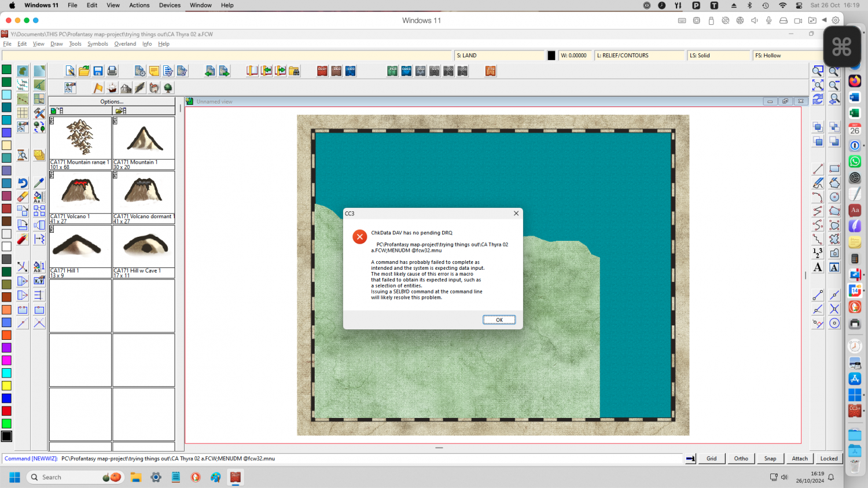The height and width of the screenshot is (488, 868).
Task: Open the L: RELIEF/CONTOURS layer selector
Action: tap(639, 56)
